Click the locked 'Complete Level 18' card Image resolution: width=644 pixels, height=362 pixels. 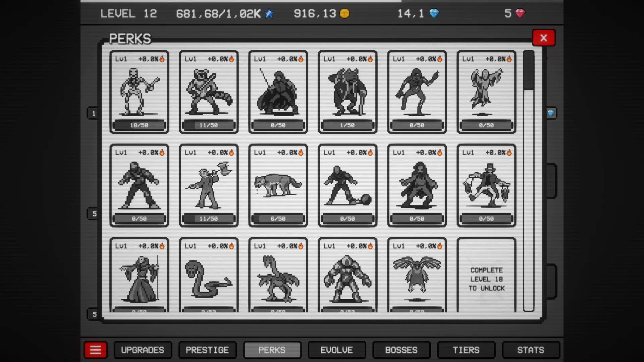click(x=486, y=275)
